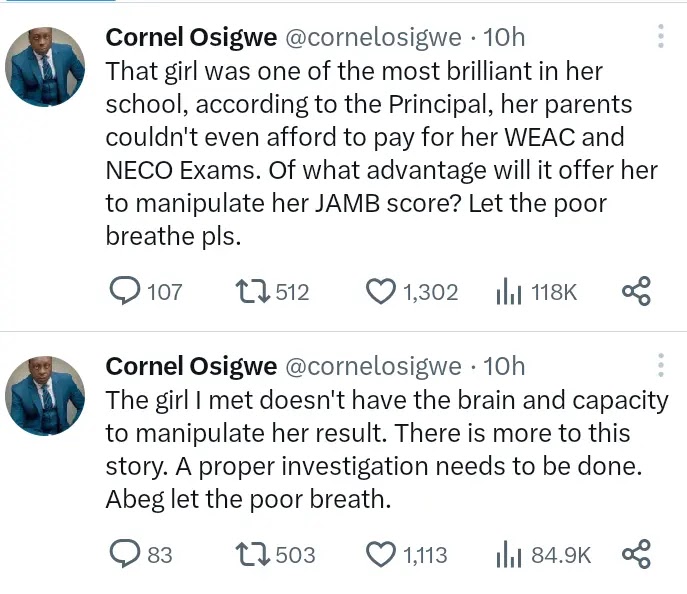The image size is (687, 594).
Task: View analytics of the 84.9K views tweet
Action: coord(512,553)
